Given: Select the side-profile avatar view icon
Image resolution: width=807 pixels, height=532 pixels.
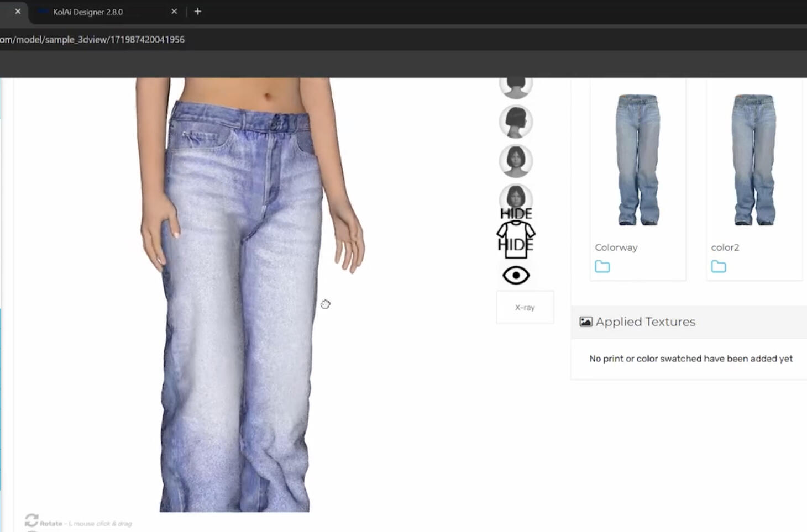Looking at the screenshot, I should (x=516, y=122).
